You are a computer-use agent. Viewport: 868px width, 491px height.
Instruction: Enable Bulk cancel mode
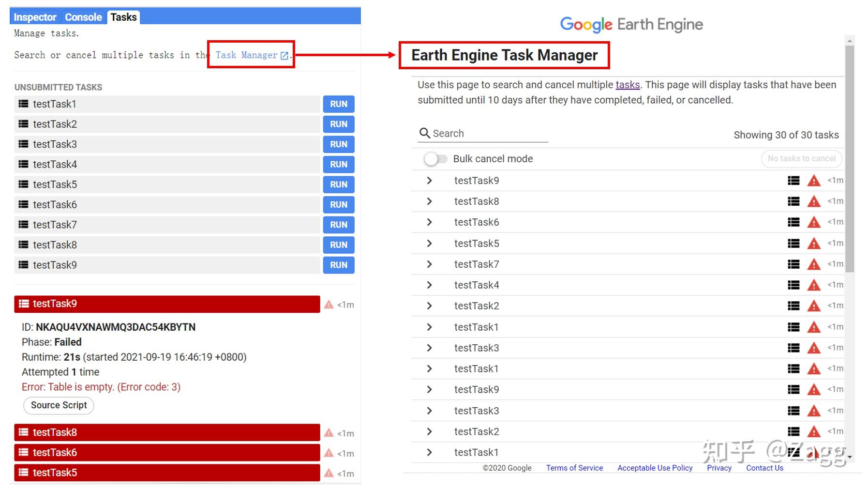click(x=435, y=159)
